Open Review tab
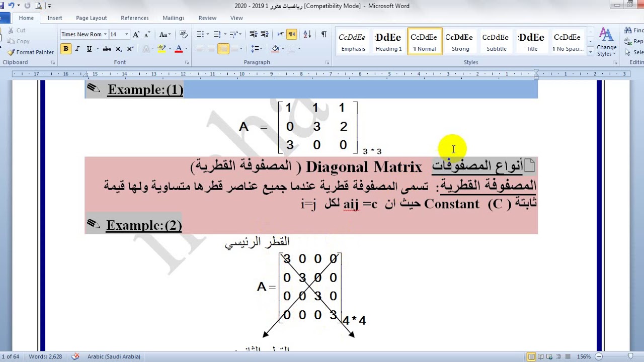This screenshot has height=362, width=644. 207,18
